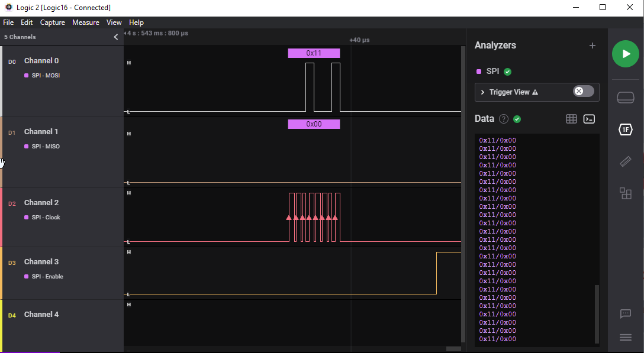644x353 pixels.
Task: Open Data panel help via question mark
Action: pyautogui.click(x=503, y=118)
